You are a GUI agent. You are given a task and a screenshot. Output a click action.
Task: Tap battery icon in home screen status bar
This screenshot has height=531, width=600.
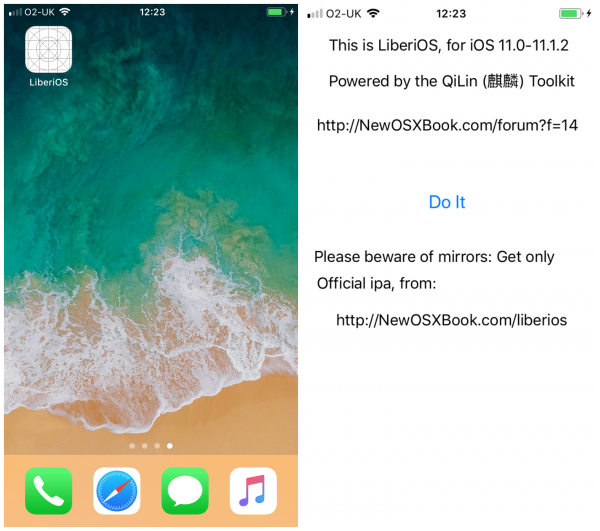point(276,12)
